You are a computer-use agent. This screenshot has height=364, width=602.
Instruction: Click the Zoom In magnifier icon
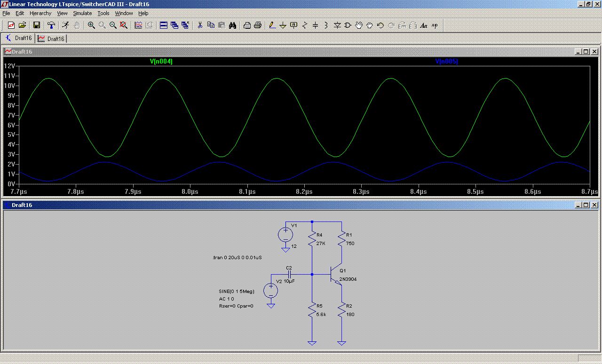[x=91, y=25]
